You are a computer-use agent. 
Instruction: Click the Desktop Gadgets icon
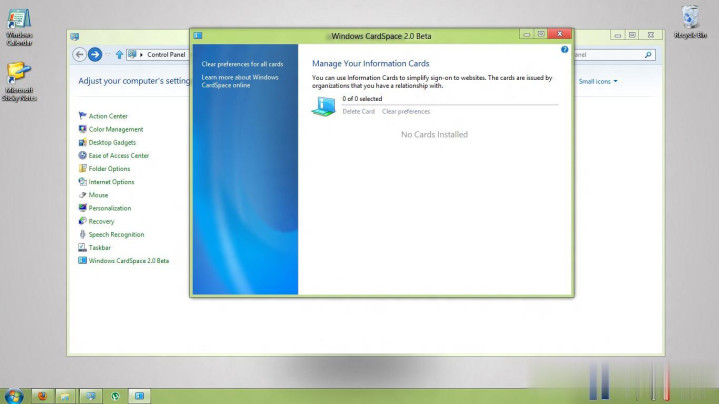click(83, 142)
